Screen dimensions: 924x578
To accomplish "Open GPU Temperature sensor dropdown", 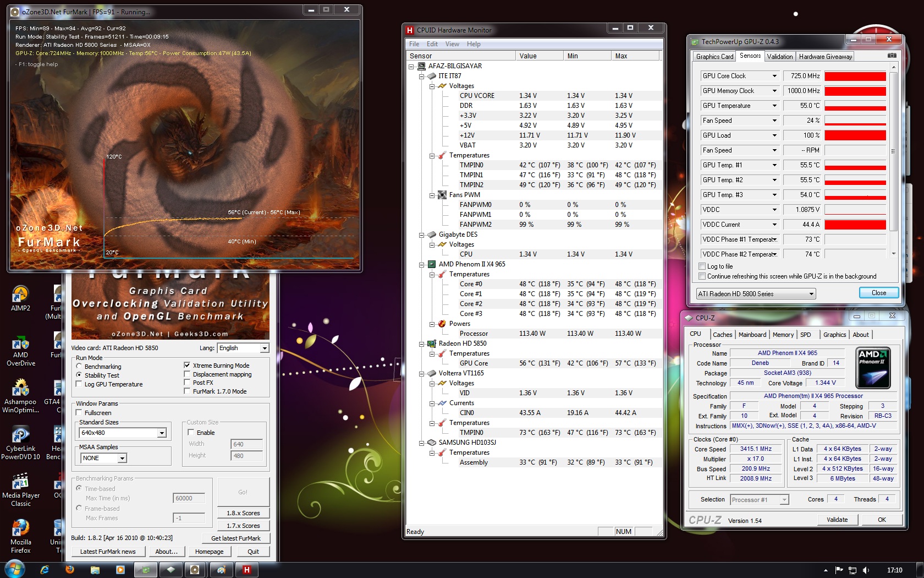I will point(740,106).
